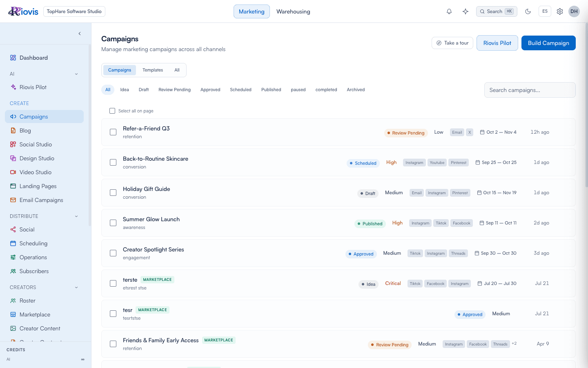
Task: Open TopHare Software Studio workspace switcher
Action: point(74,11)
